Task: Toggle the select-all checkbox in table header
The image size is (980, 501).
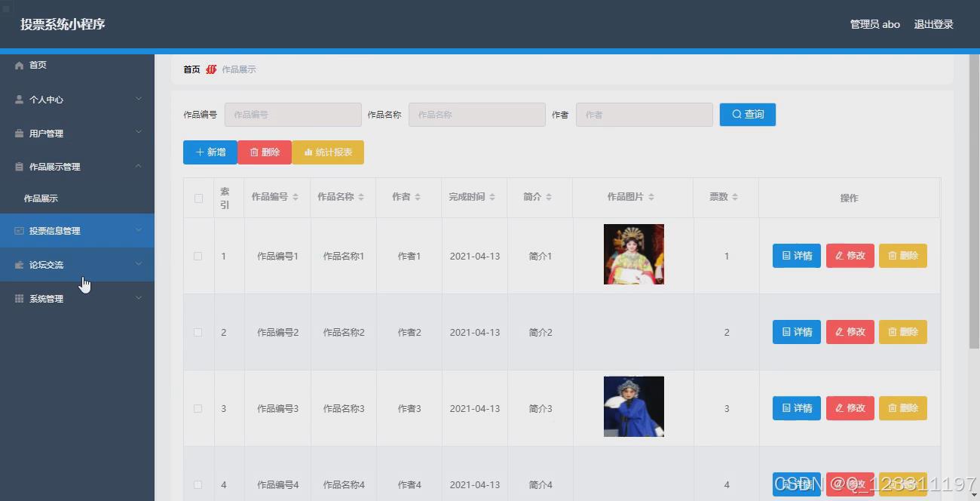Action: (x=198, y=198)
